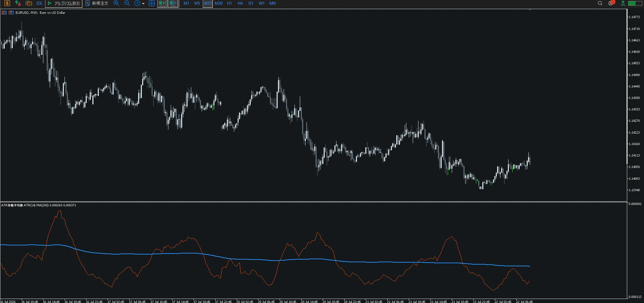Open 新規注文 new order dialog
This screenshot has width=644, height=303.
pos(97,3)
